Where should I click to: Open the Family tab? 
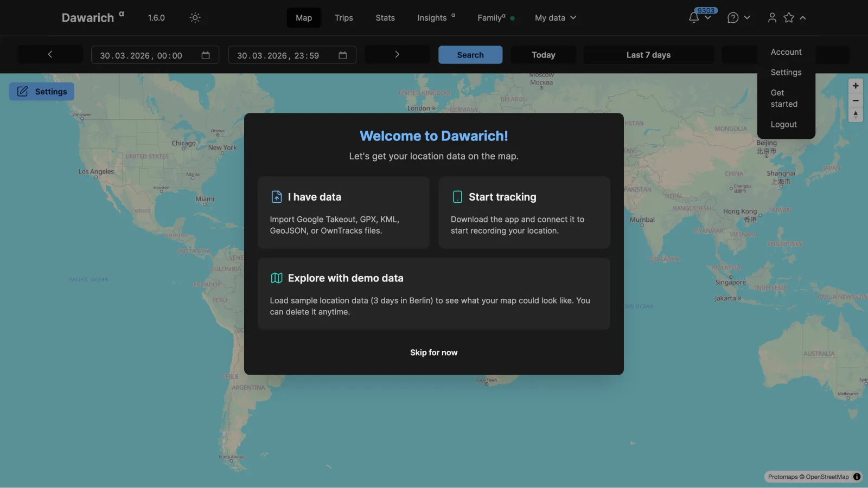496,18
